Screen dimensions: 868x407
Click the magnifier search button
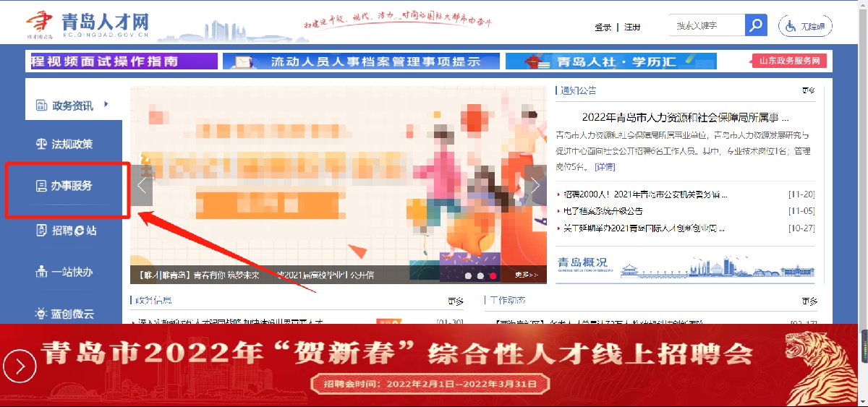(756, 25)
